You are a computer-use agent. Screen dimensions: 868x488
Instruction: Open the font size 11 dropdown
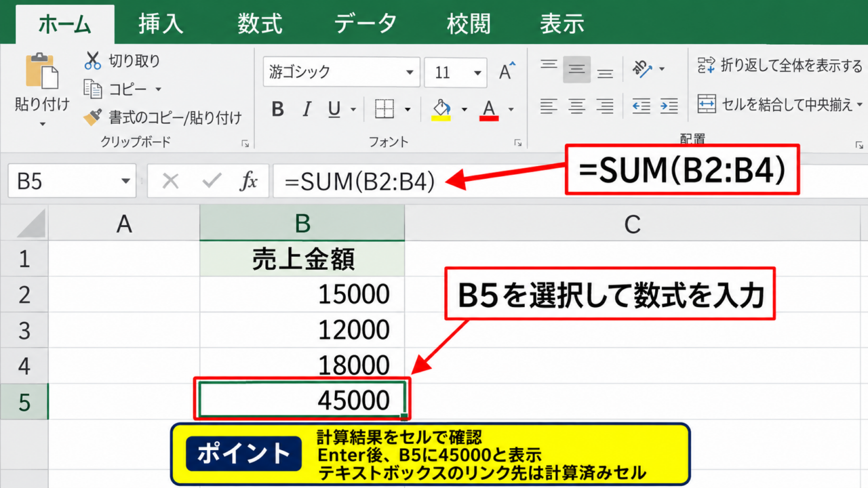[479, 73]
